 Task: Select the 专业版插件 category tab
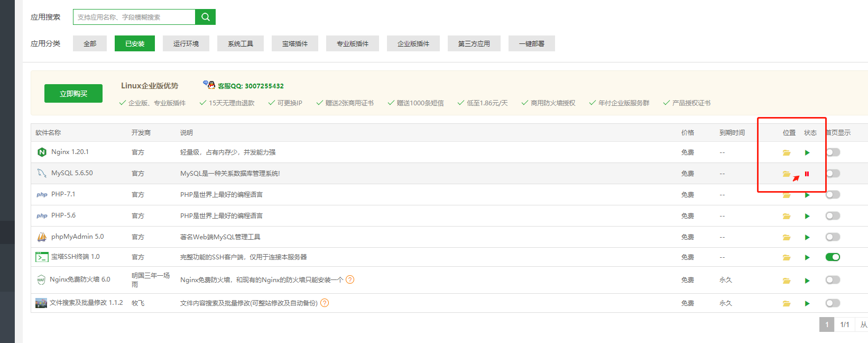click(x=353, y=43)
